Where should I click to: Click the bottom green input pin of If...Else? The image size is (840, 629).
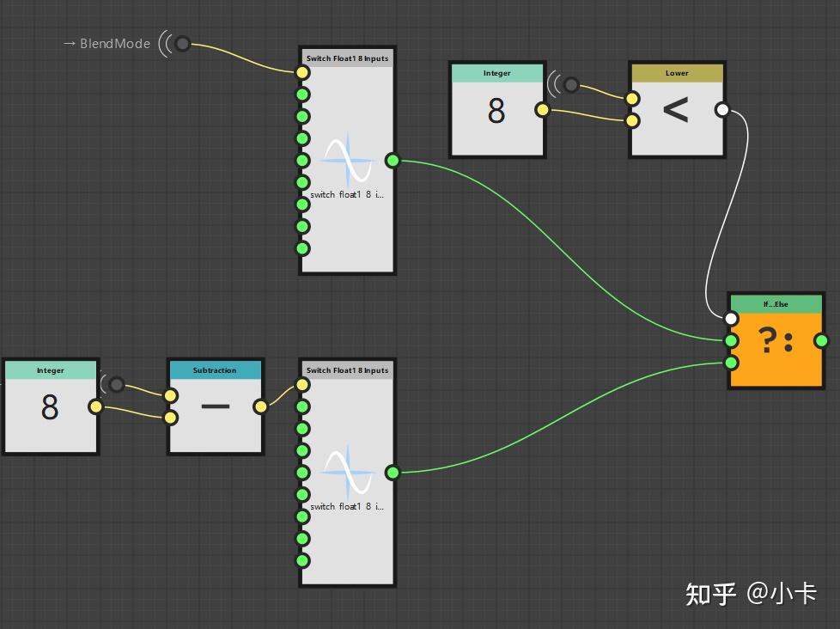click(731, 363)
